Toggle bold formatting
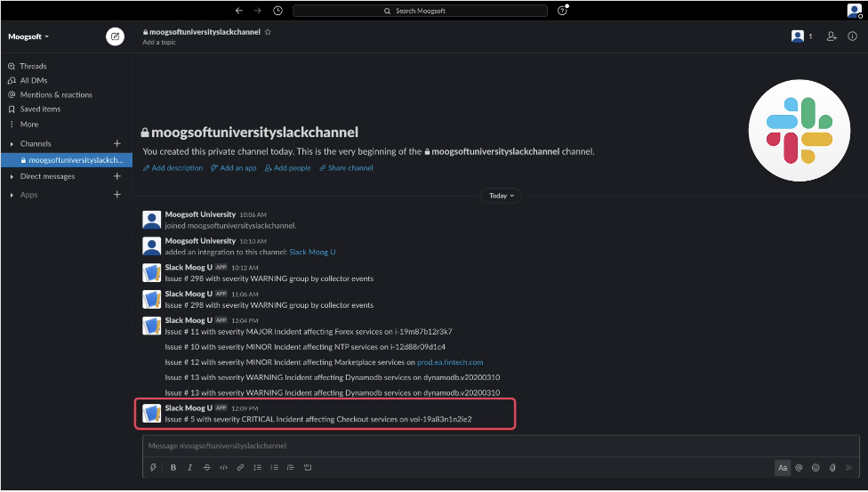The image size is (868, 492). (x=173, y=468)
